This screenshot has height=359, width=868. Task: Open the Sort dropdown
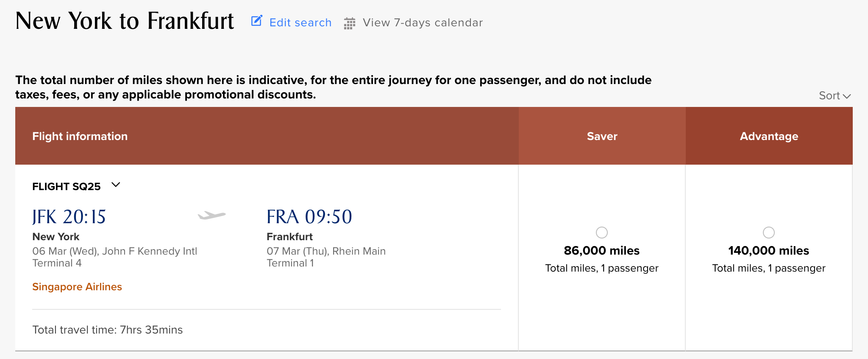point(835,96)
